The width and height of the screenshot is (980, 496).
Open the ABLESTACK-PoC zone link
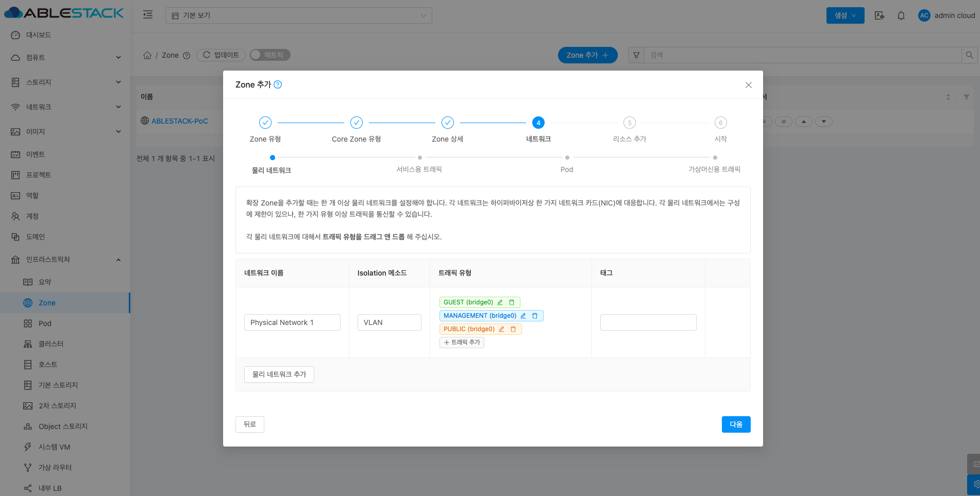(x=180, y=121)
